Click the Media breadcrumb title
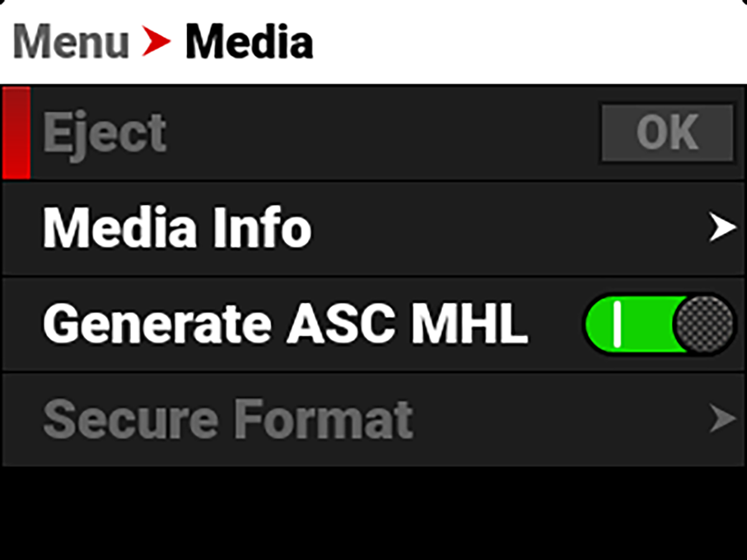 [249, 42]
